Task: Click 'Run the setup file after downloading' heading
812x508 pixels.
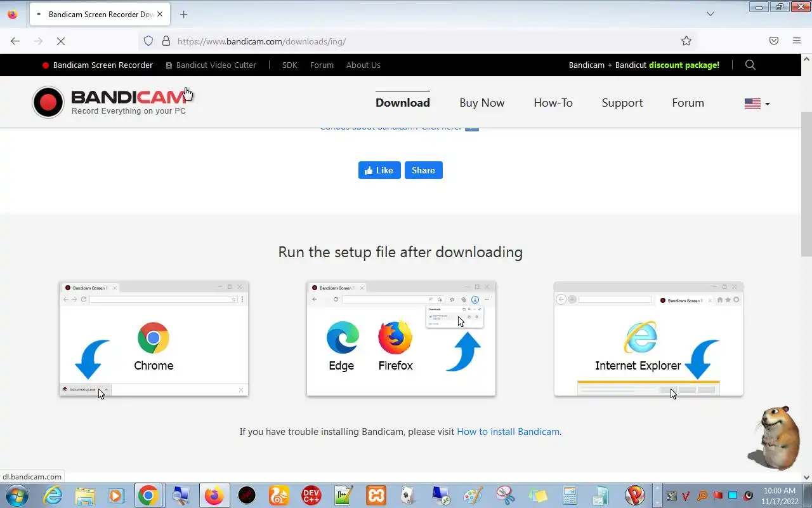Action: coord(400,252)
